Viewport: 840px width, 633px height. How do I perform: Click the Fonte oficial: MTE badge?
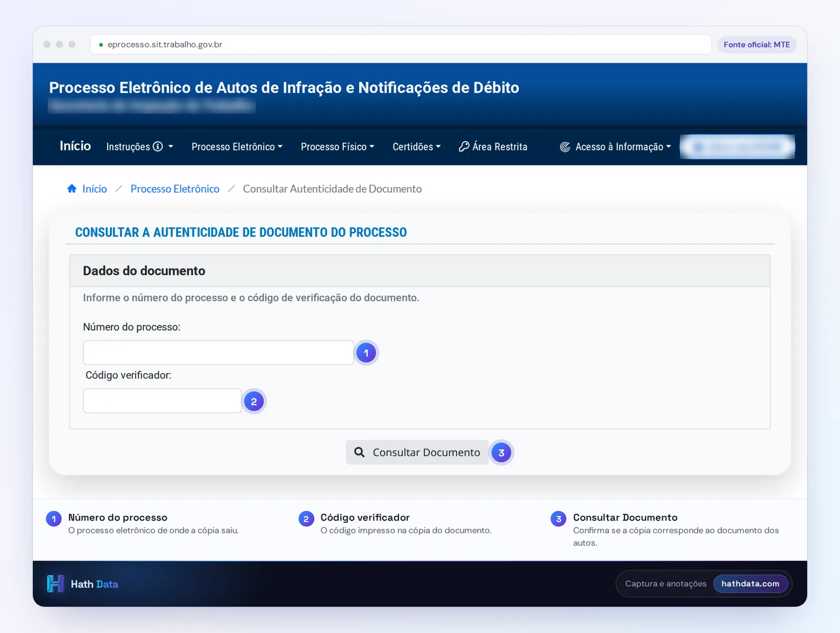click(757, 45)
